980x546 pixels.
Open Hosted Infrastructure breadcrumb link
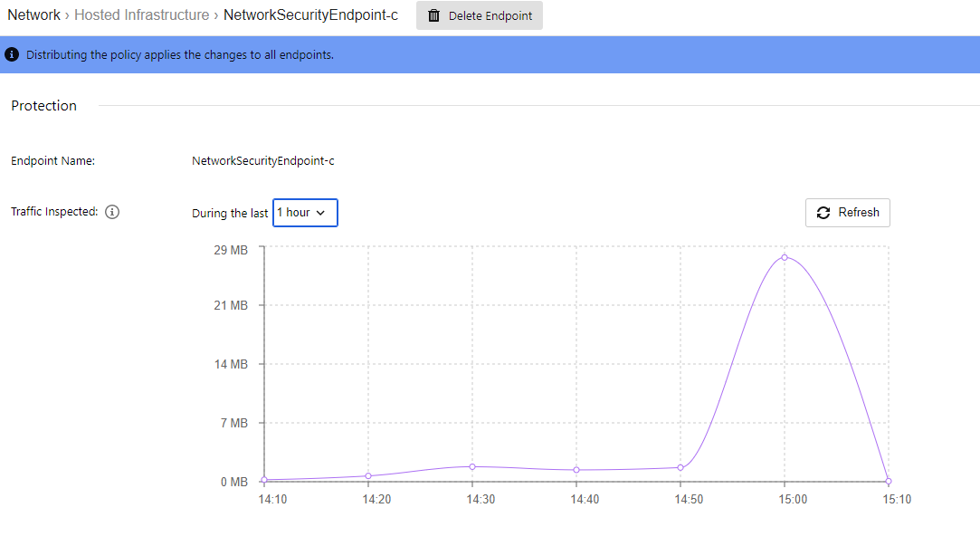point(142,14)
